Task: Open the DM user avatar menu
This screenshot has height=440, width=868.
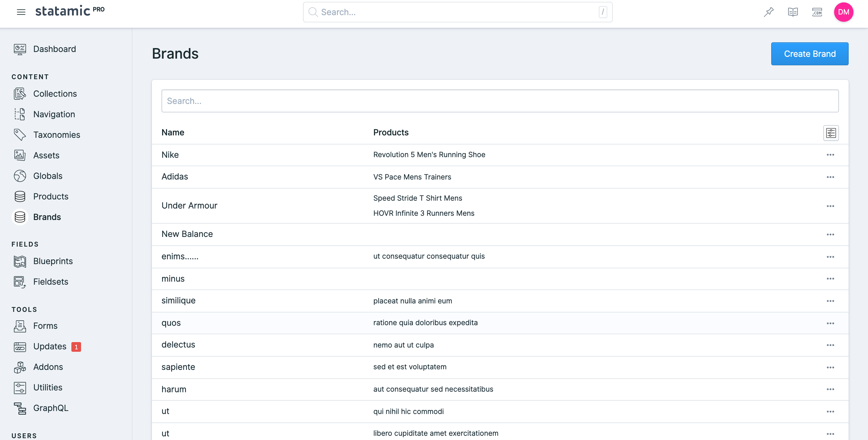Action: pyautogui.click(x=844, y=12)
